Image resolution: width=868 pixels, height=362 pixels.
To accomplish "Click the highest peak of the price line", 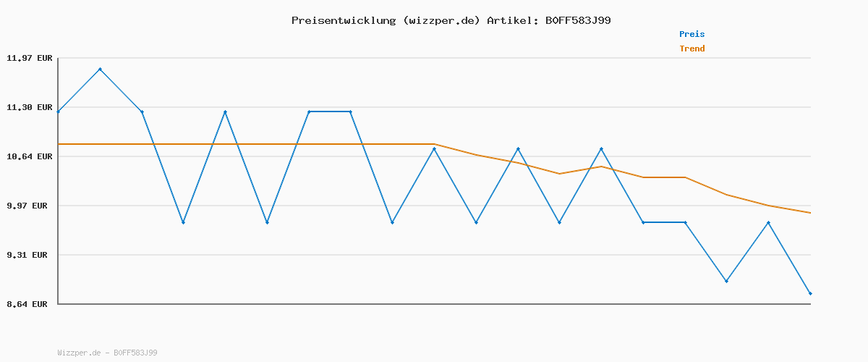I will pyautogui.click(x=100, y=70).
